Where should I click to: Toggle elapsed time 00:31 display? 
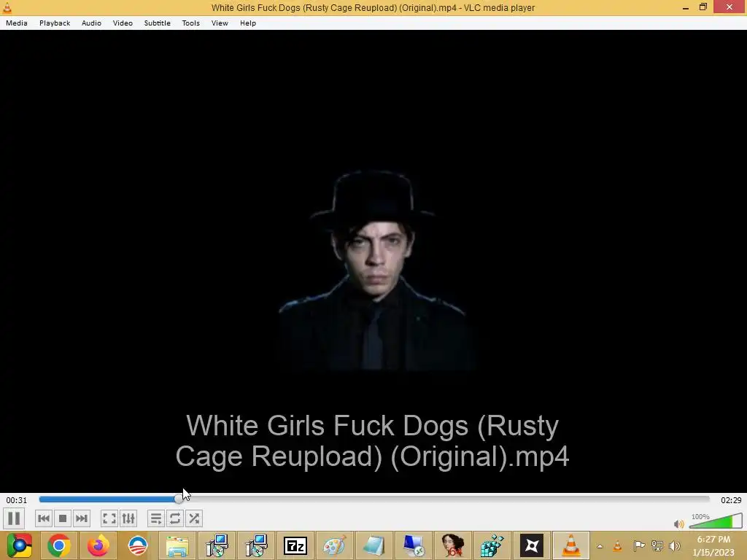tap(17, 500)
